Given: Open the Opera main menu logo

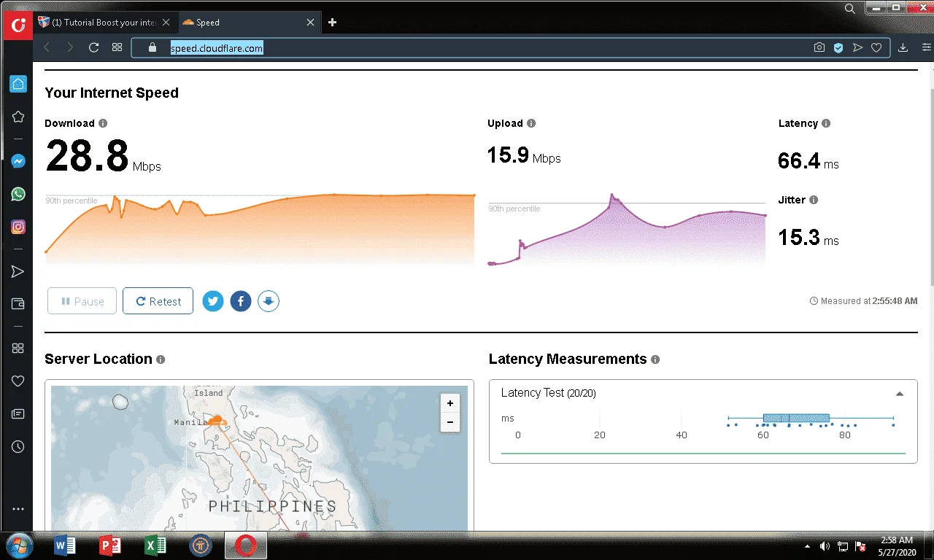Looking at the screenshot, I should pyautogui.click(x=17, y=26).
